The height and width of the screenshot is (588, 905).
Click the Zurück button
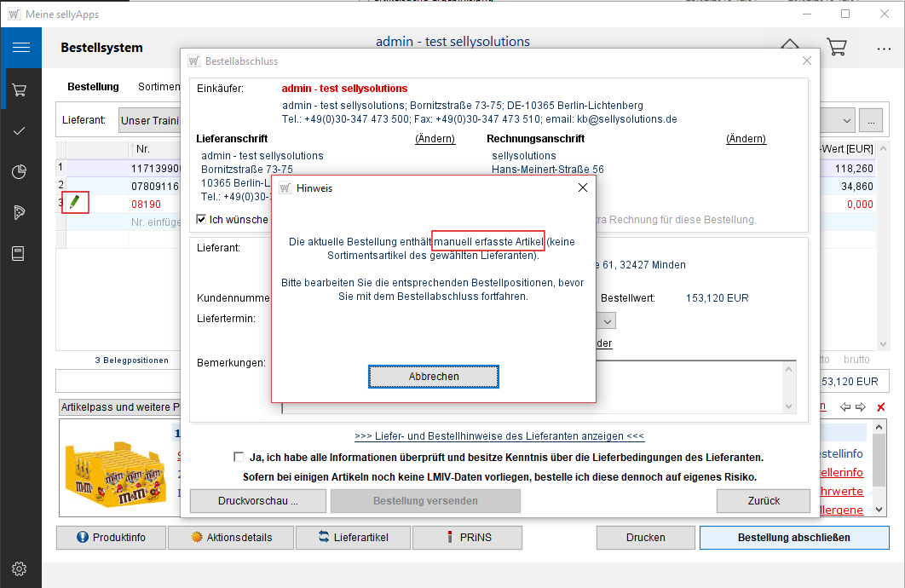pyautogui.click(x=764, y=501)
